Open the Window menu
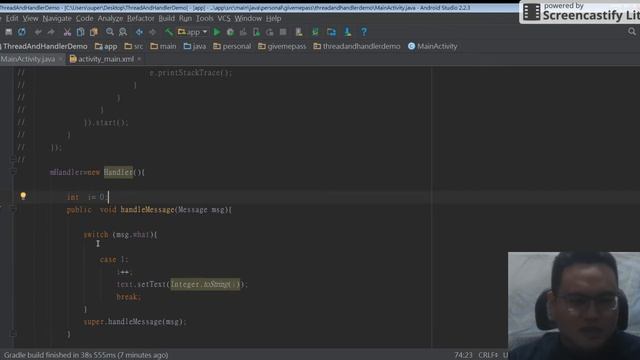Image resolution: width=640 pixels, height=360 pixels. tap(248, 18)
